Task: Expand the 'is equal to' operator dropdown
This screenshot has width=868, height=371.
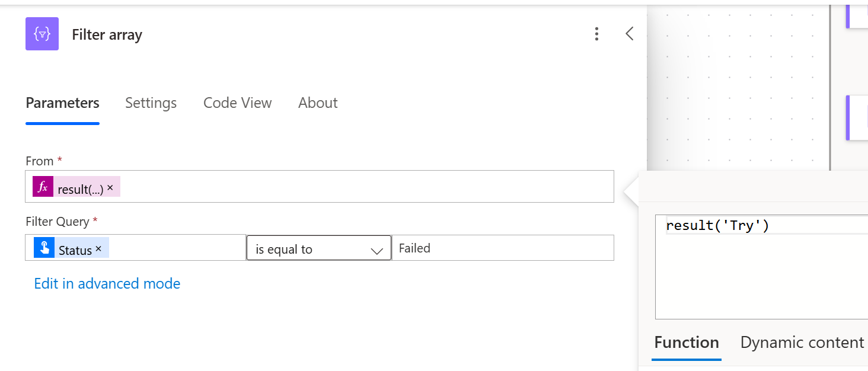Action: 318,248
